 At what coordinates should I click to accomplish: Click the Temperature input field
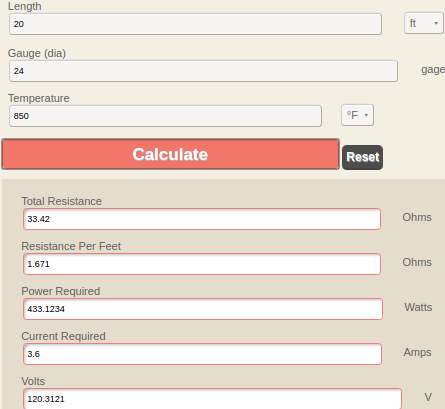click(x=165, y=116)
